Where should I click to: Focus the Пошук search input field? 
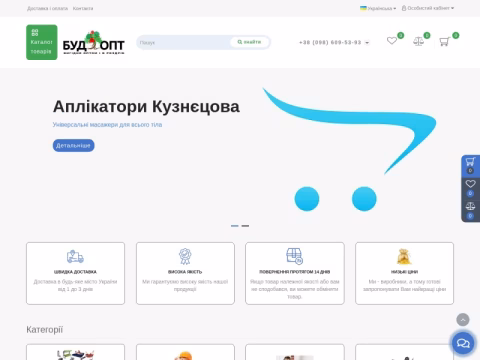coord(183,42)
